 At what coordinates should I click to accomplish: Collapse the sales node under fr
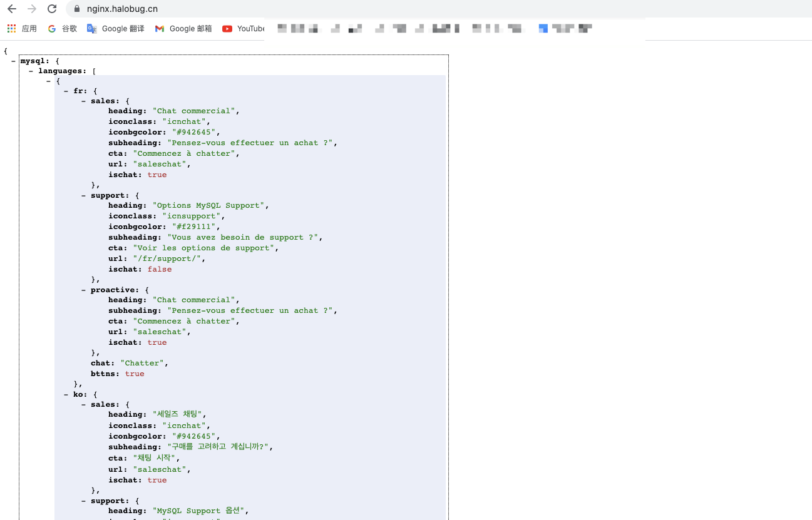pyautogui.click(x=84, y=101)
